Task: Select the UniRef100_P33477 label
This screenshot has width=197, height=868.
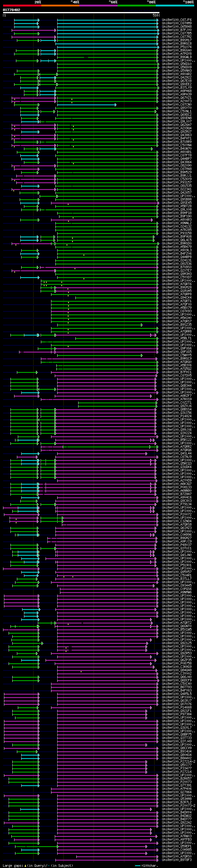Action: pos(177,769)
